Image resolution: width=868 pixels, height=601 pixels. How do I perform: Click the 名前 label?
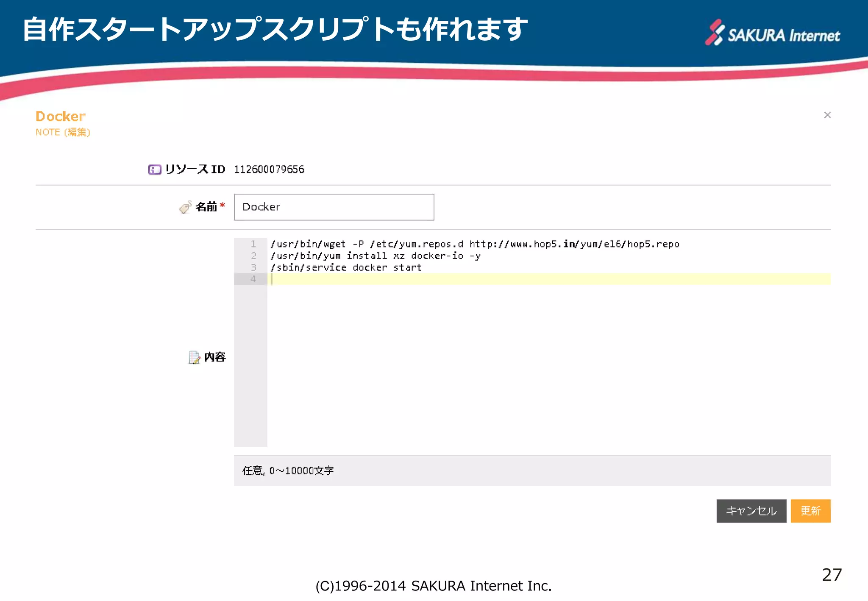[x=206, y=207]
